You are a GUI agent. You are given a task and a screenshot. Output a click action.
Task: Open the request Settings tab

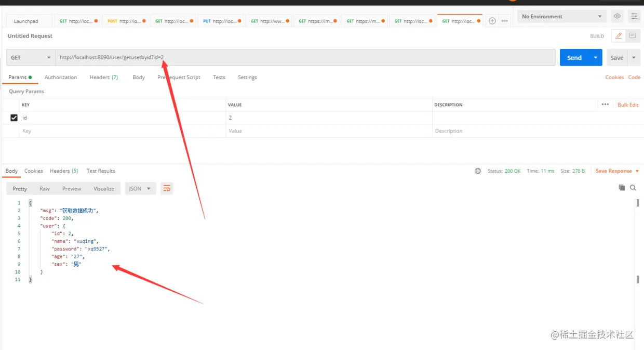[247, 77]
